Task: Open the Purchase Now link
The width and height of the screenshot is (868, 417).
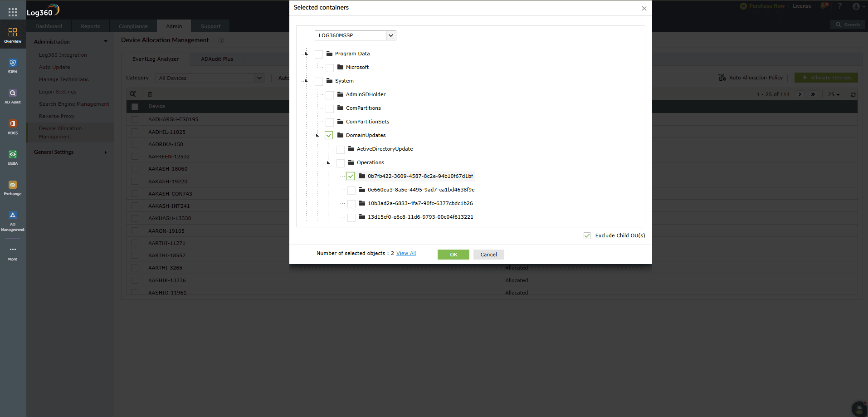Action: tap(762, 6)
